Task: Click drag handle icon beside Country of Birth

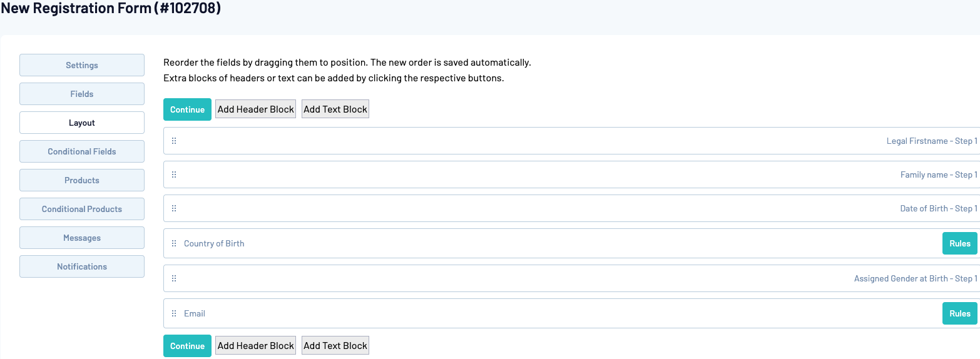Action: point(174,243)
